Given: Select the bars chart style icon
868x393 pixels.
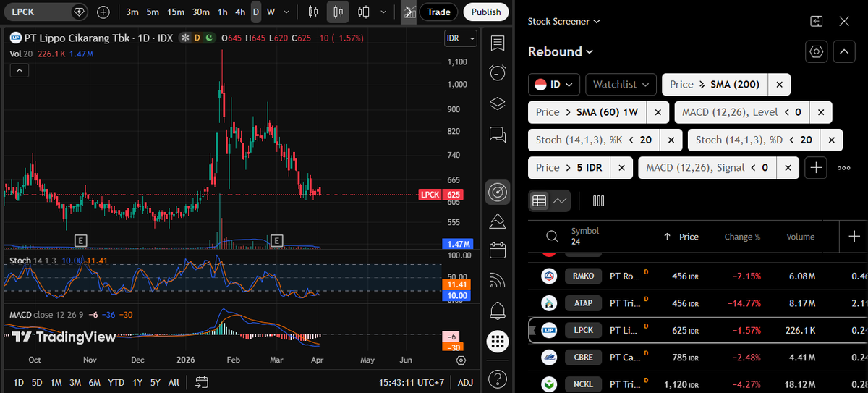Looking at the screenshot, I should tap(313, 12).
